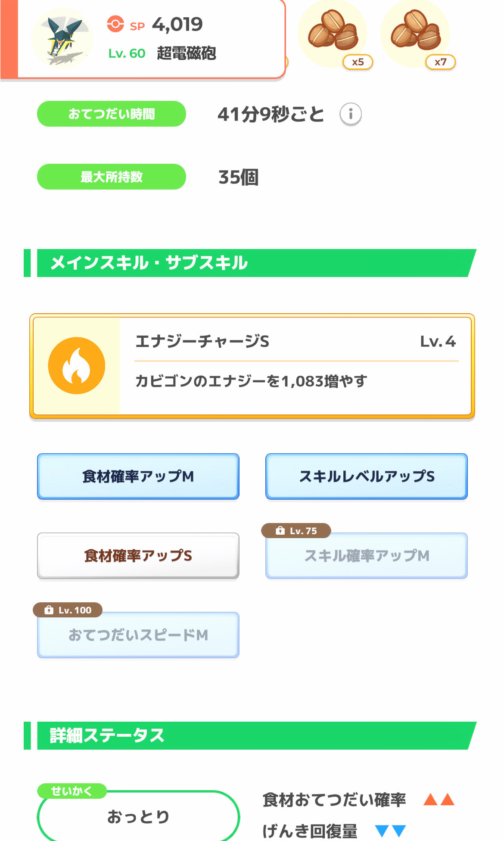Screen dimensions: 504x841
Task: Tap the おっとり nature box
Action: 138,816
